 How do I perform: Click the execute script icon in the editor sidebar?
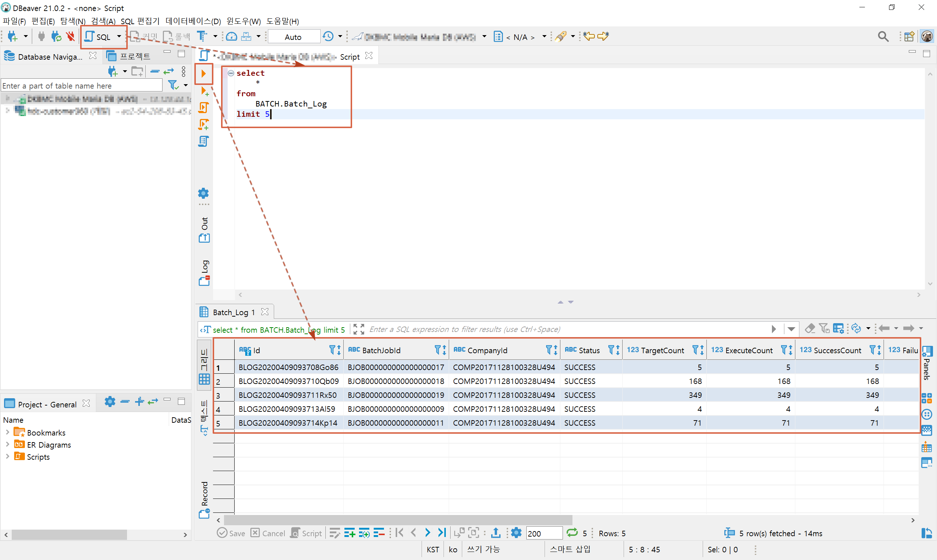(x=204, y=108)
